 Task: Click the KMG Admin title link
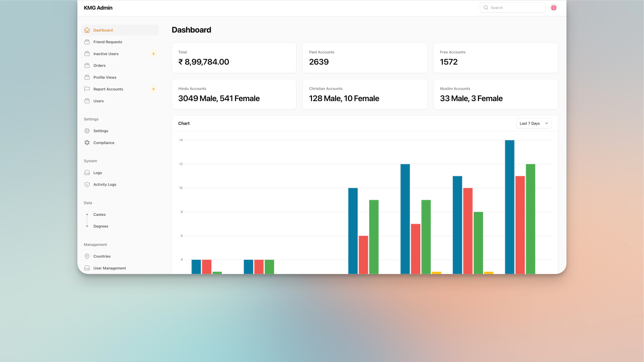(98, 8)
